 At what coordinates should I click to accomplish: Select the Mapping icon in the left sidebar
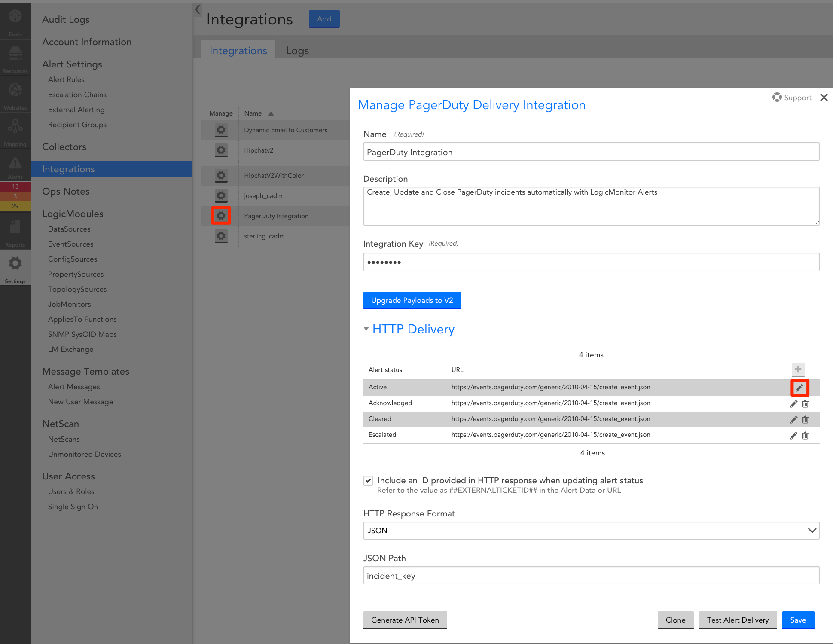[x=15, y=130]
